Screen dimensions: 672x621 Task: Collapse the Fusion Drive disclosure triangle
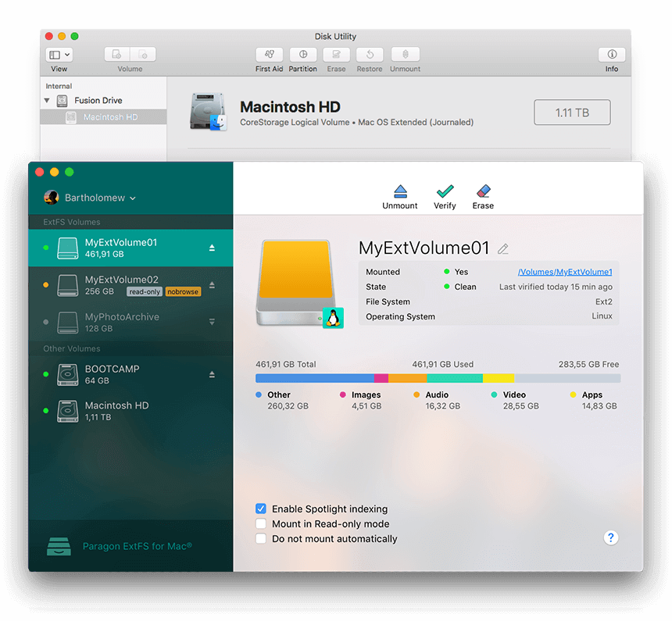[x=47, y=101]
